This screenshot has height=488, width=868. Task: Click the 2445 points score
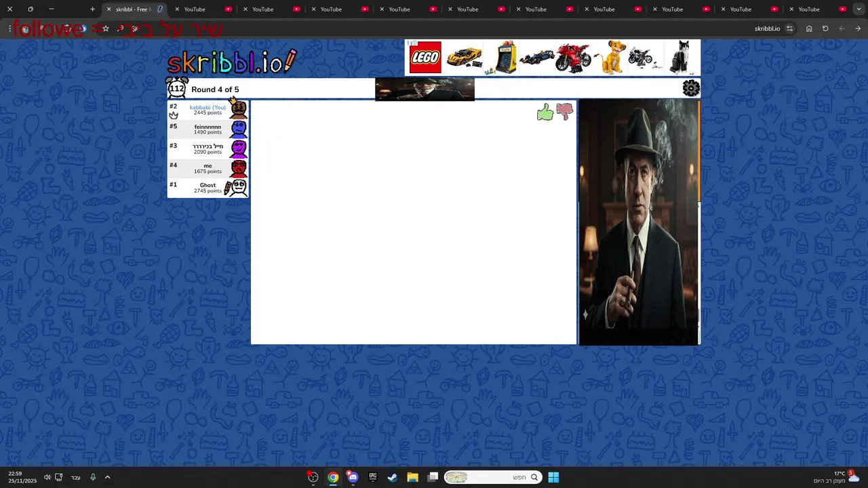coord(208,113)
